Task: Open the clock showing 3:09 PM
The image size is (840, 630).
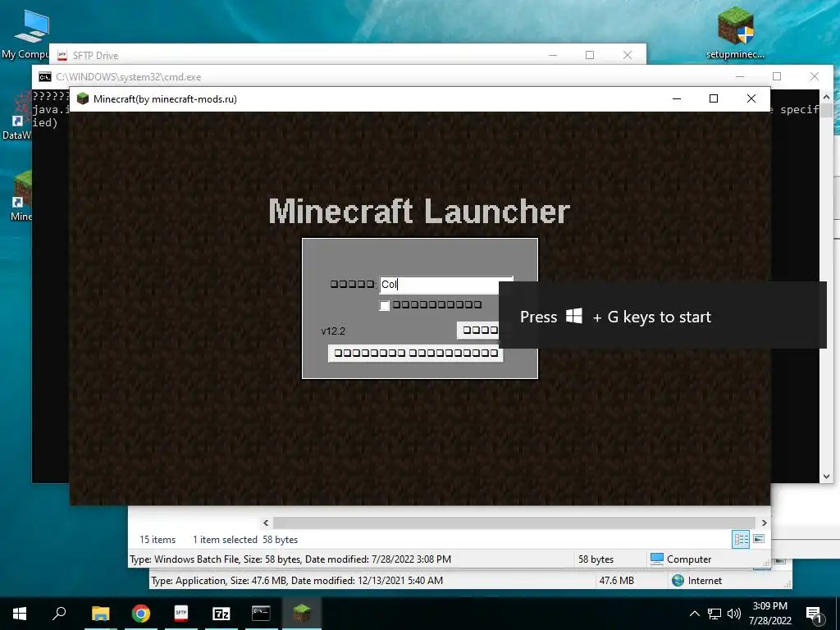Action: (769, 614)
